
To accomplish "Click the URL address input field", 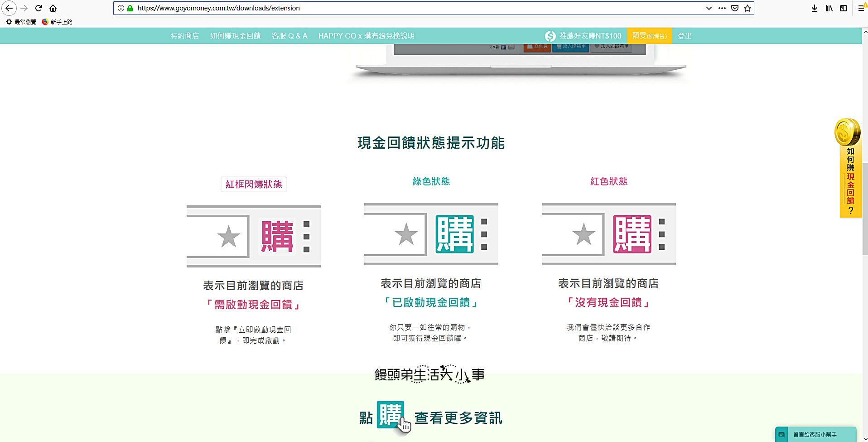I will [408, 8].
